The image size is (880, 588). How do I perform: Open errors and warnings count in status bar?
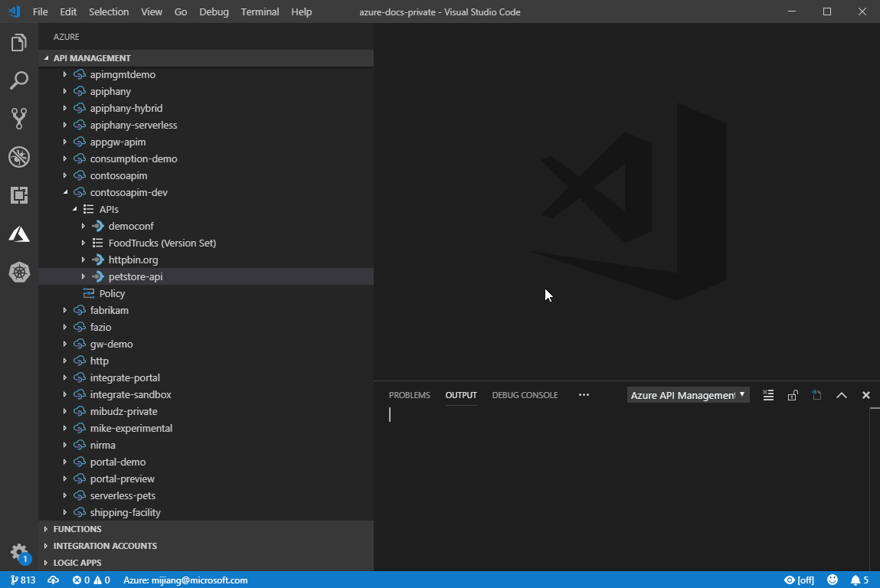[x=91, y=580]
